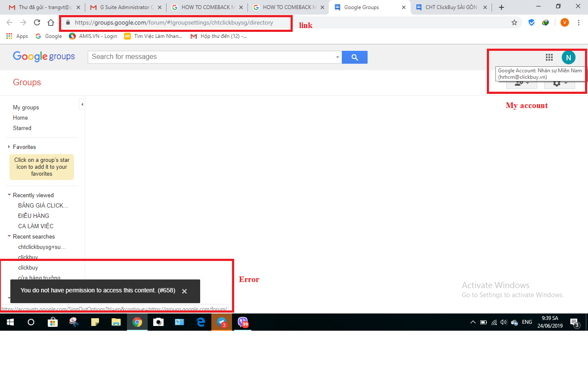588x366 pixels.
Task: Click the blue search magnifier button
Action: (x=355, y=57)
